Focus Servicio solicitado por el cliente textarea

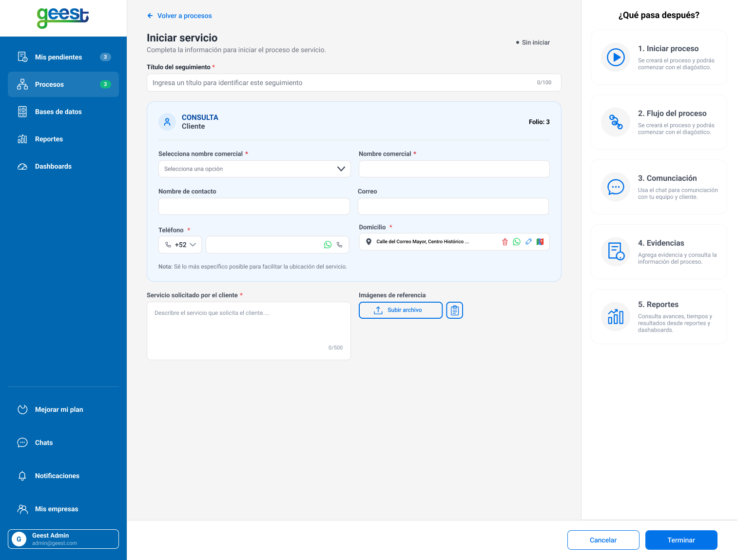pos(249,331)
